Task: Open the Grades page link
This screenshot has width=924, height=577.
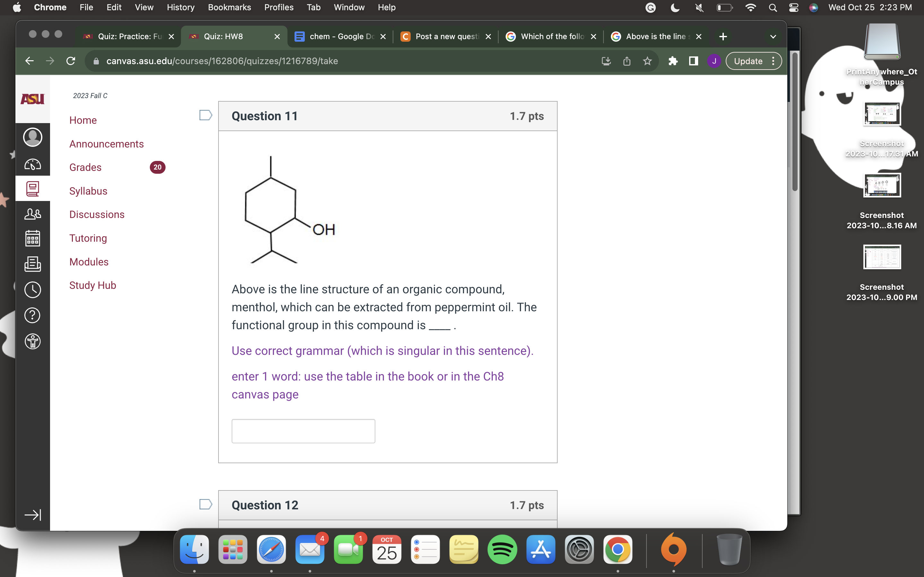Action: 85,167
